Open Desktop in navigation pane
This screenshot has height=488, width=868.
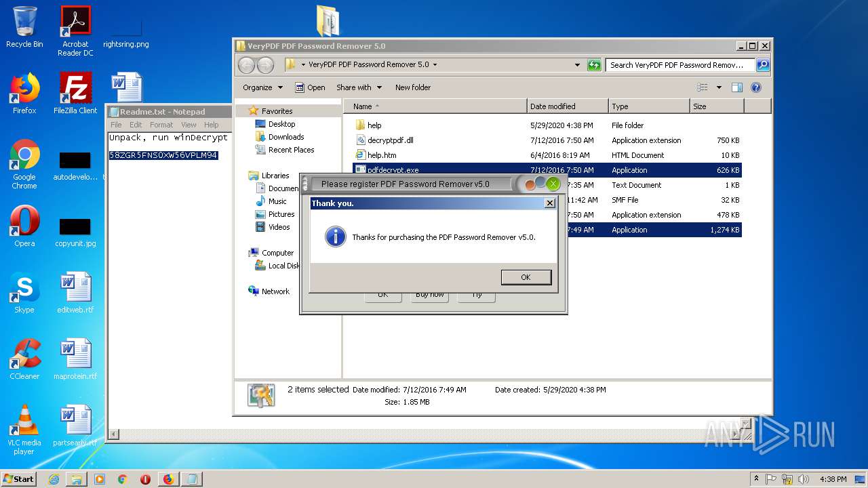point(281,124)
